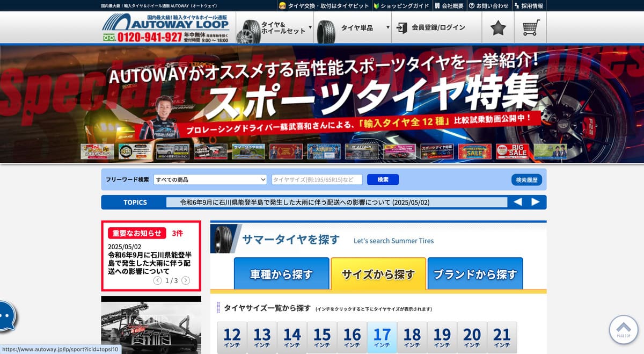Click the tire size search field
Image resolution: width=644 pixels, height=354 pixels.
point(317,179)
